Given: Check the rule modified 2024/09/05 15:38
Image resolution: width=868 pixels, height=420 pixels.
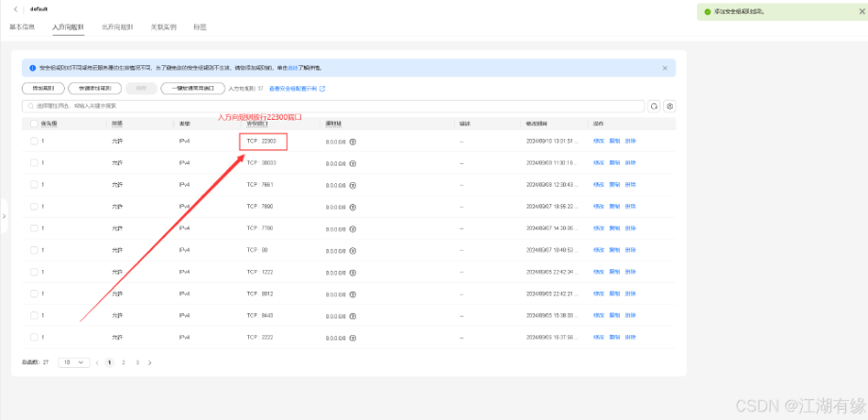Looking at the screenshot, I should [x=34, y=315].
